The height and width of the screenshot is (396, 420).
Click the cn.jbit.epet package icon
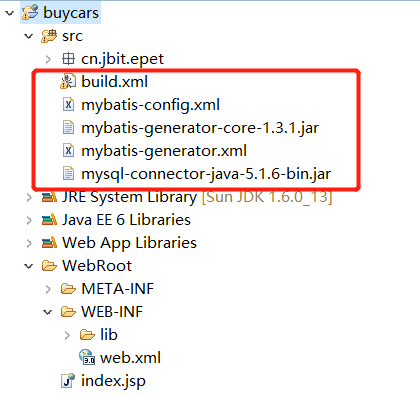[x=68, y=59]
